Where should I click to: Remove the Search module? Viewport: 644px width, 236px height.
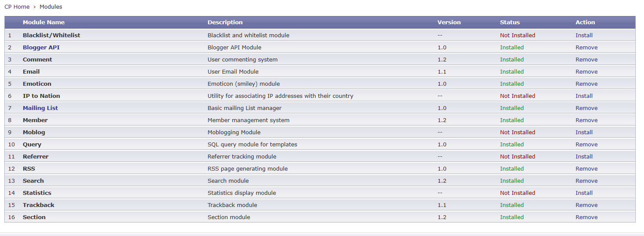pyautogui.click(x=587, y=181)
